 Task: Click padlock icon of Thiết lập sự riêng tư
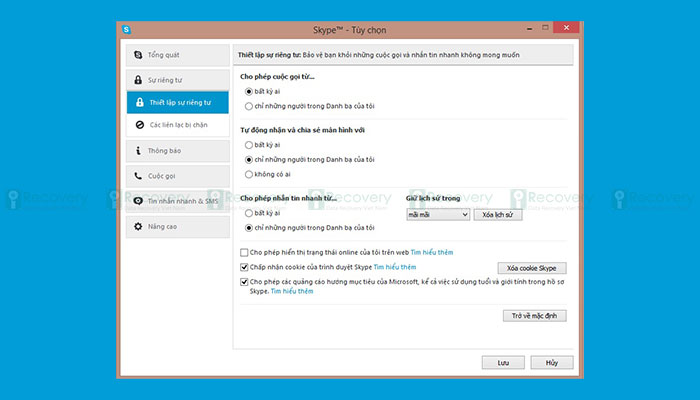point(140,102)
